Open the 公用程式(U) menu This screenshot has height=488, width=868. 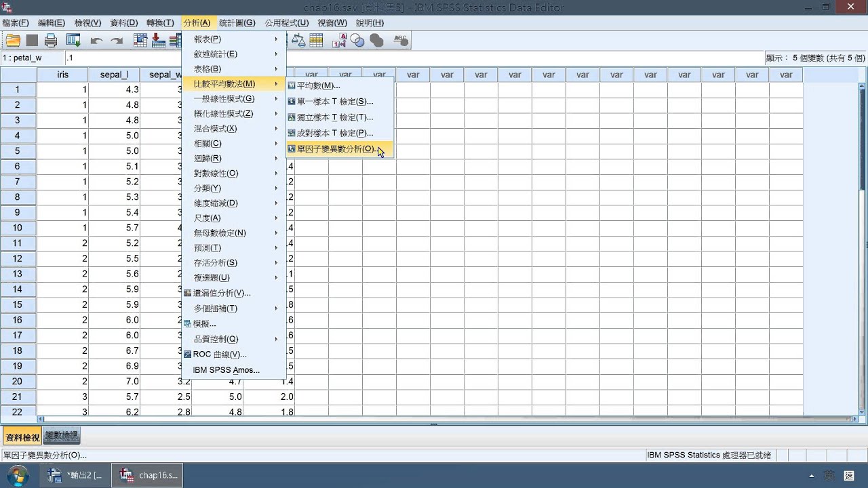[287, 23]
